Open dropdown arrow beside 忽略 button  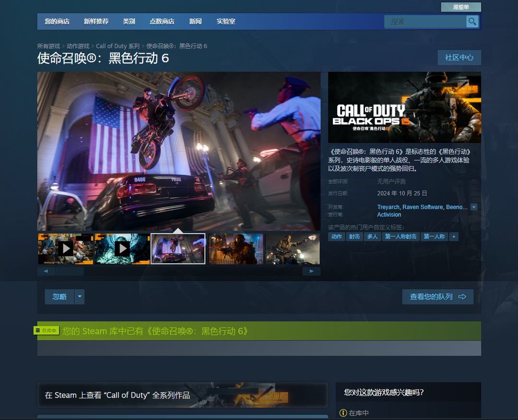(x=80, y=297)
